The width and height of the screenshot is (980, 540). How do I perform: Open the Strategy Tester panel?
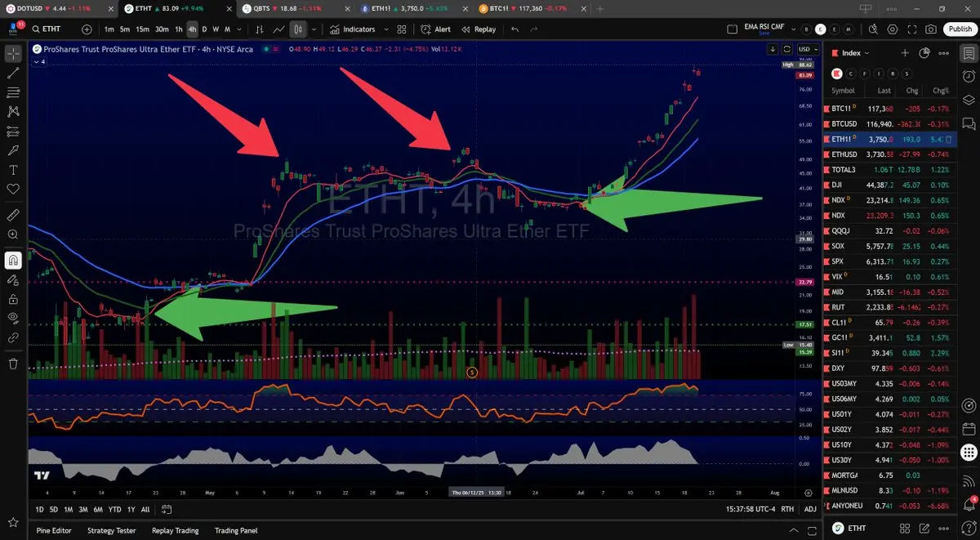click(111, 530)
